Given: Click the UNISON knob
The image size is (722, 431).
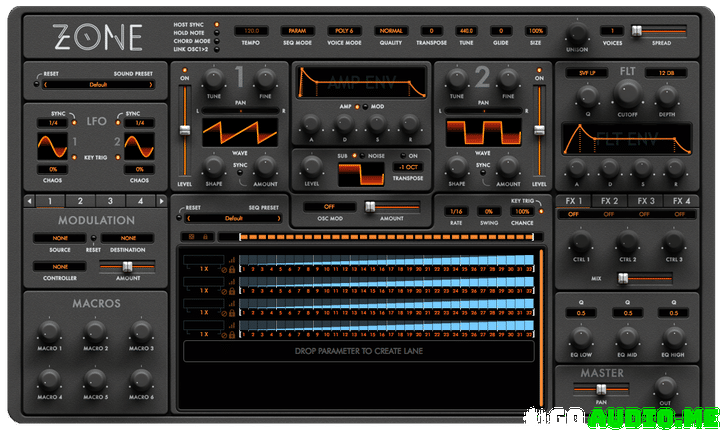Looking at the screenshot, I should click(578, 31).
